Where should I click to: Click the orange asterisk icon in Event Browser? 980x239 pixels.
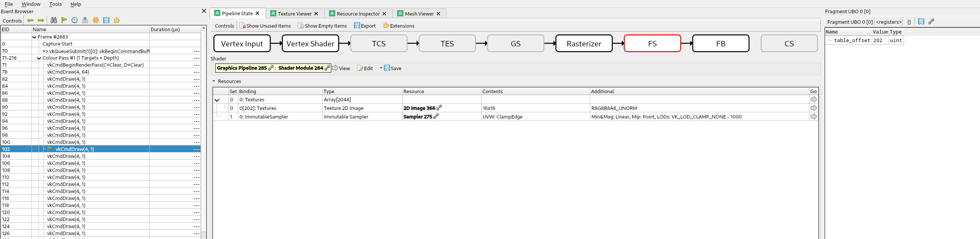tap(96, 20)
